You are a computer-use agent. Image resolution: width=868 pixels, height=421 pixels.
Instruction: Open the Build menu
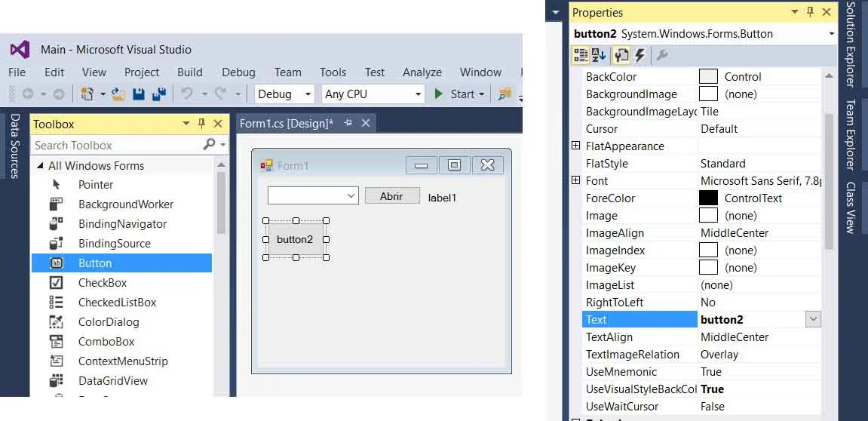[x=190, y=72]
